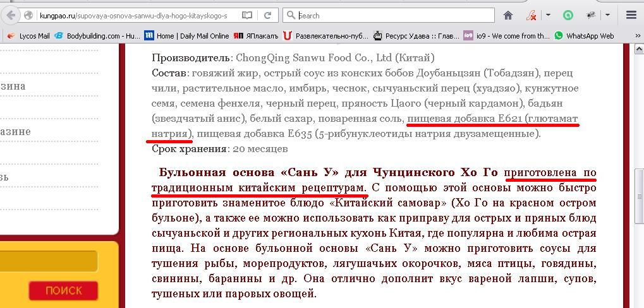The image size is (644, 308).
Task: Click the WhatsApp Web bookmark icon
Action: tap(558, 36)
